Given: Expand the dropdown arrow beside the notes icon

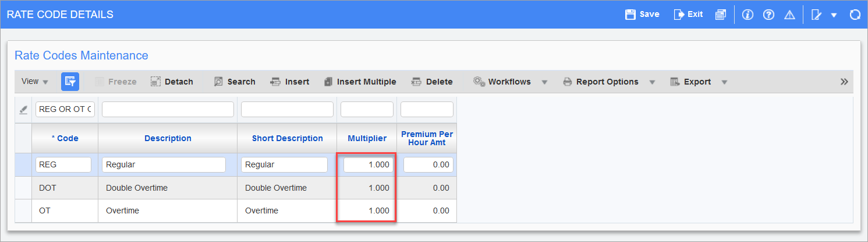Looking at the screenshot, I should point(834,16).
